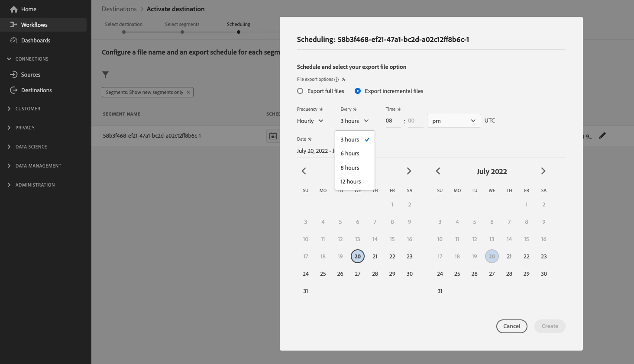634x364 pixels.
Task: Choose 6 hours from the dropdown list
Action: click(350, 154)
